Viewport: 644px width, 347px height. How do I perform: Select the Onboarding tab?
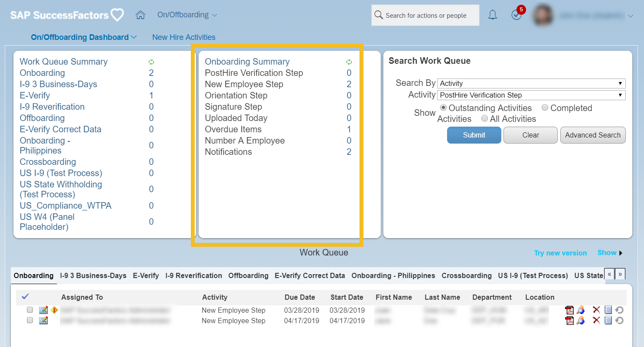[34, 275]
